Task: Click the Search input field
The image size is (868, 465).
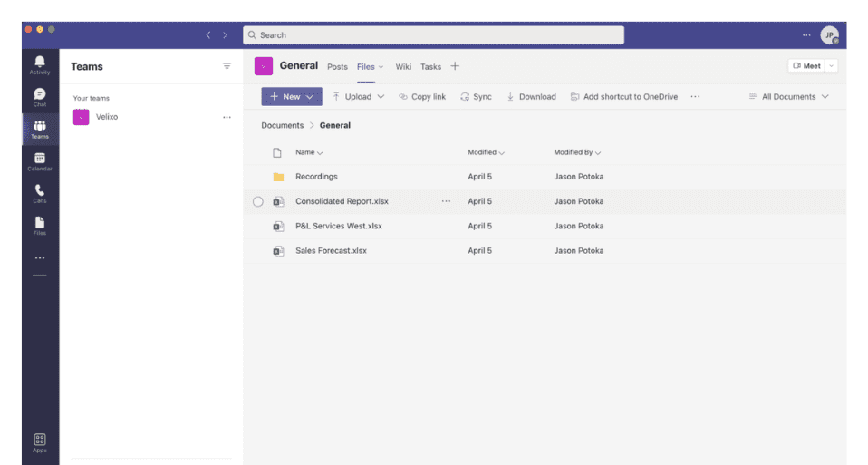Action: coord(433,35)
